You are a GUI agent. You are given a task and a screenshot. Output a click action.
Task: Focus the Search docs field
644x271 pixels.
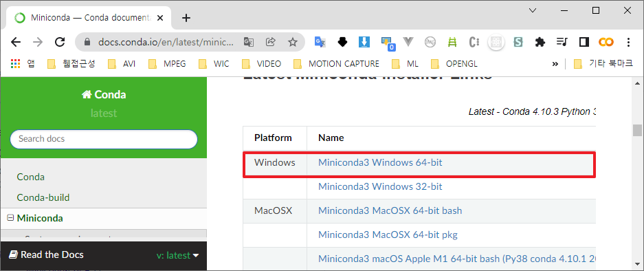click(104, 139)
